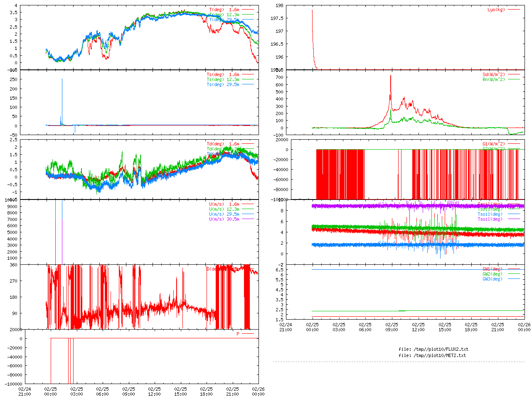Click the 'T(deg) 12.3m' legend label
Screen dimensions: 532x399
pyautogui.click(x=224, y=15)
